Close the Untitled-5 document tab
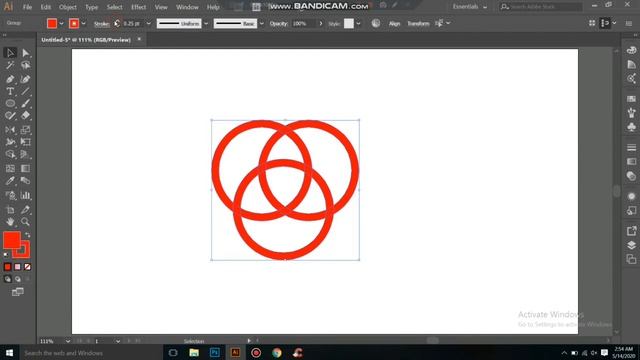Image resolution: width=640 pixels, height=360 pixels. click(139, 40)
